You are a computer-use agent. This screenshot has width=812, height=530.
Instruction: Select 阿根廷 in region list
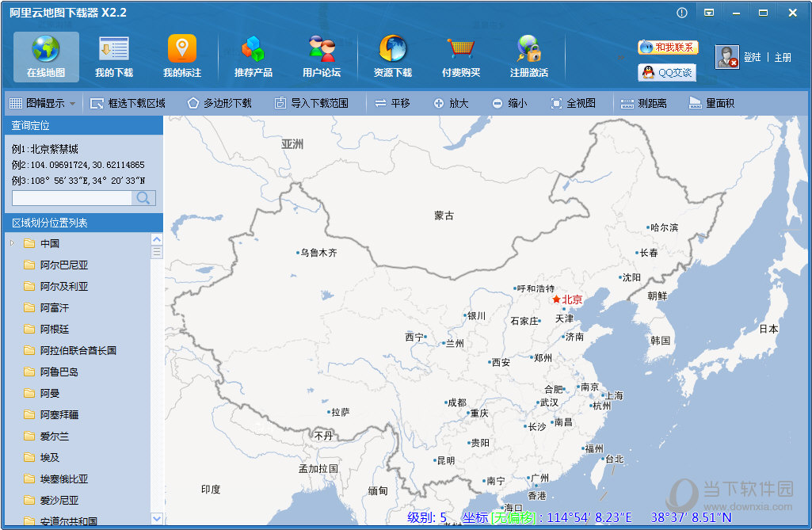[x=55, y=330]
